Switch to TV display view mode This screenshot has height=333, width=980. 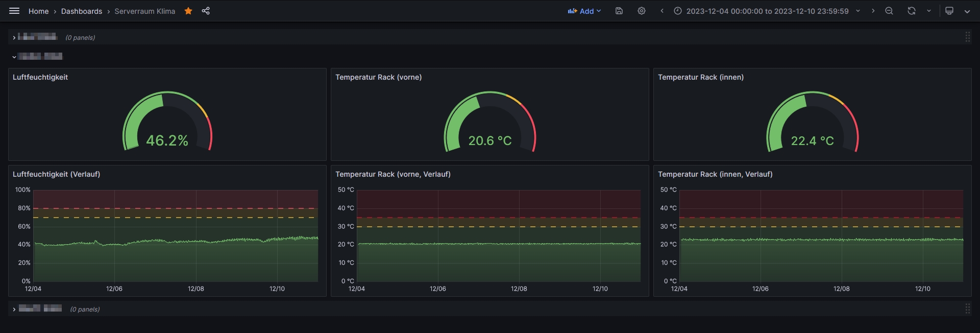click(x=949, y=11)
